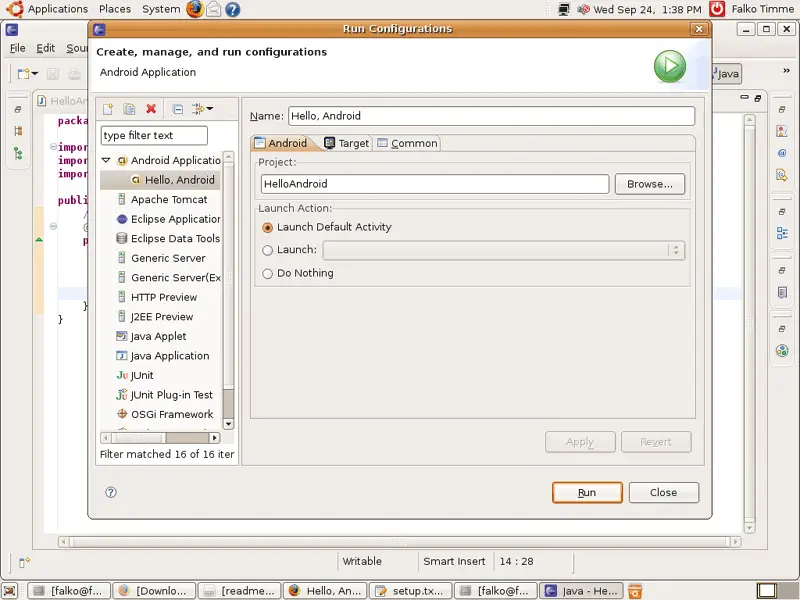Open the mail icon in the top panel
The width and height of the screenshot is (800, 600).
214,9
